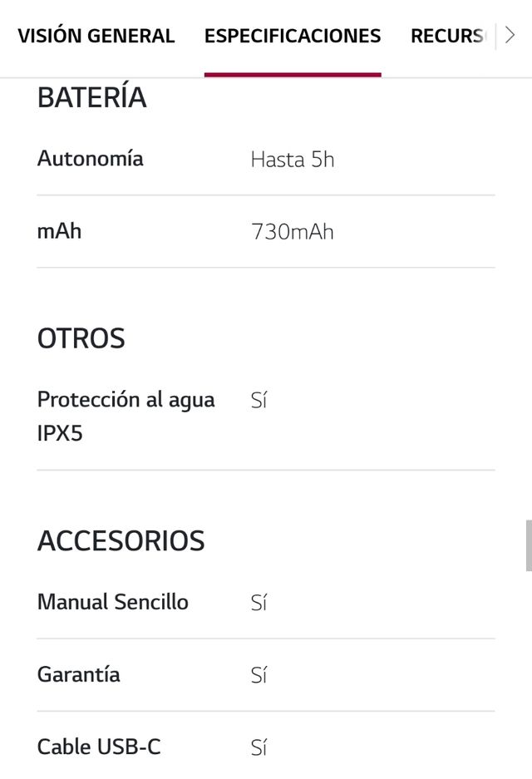Viewport: 532px width, 779px height.
Task: Click the OTROS section heading
Action: pos(81,338)
